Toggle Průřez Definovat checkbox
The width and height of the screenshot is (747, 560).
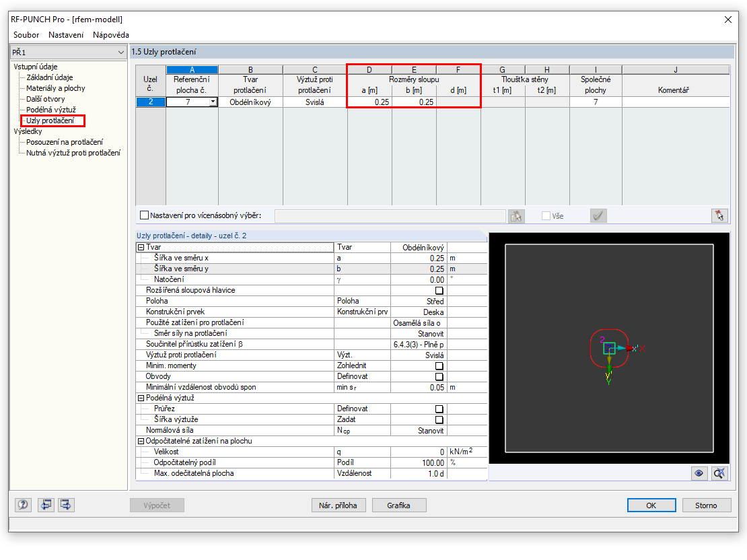click(439, 409)
